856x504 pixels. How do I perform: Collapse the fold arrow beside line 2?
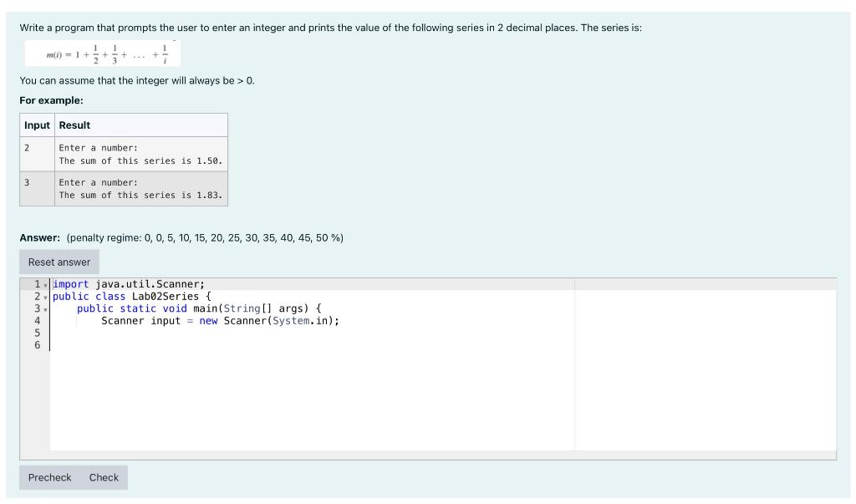(44, 296)
